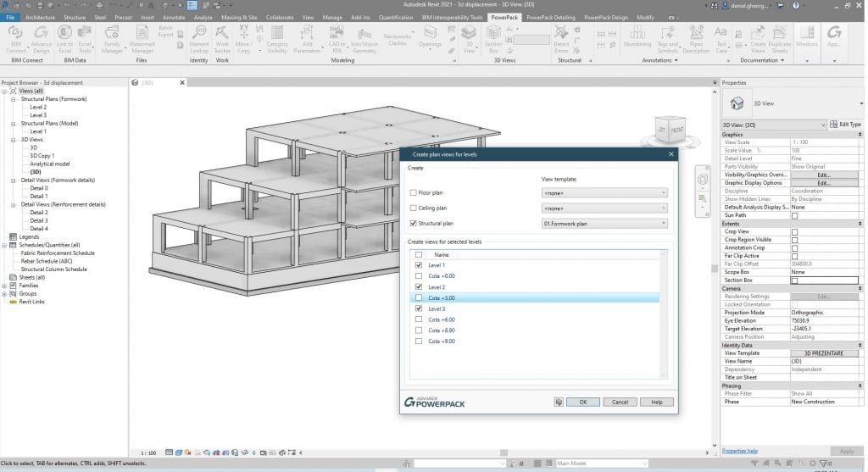Screen dimensions: 868x472
Task: Click Duplicate Sheets ribbon icon
Action: coord(780,39)
